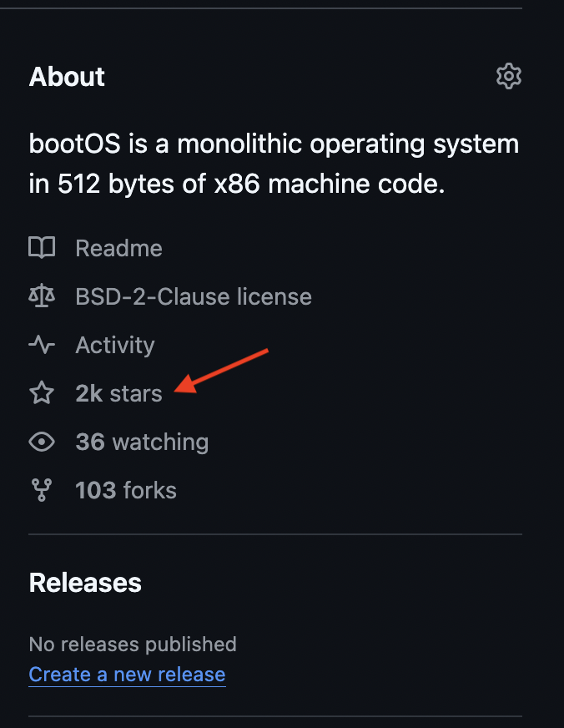Click the 'No releases published' text
The image size is (564, 728).
tap(133, 645)
